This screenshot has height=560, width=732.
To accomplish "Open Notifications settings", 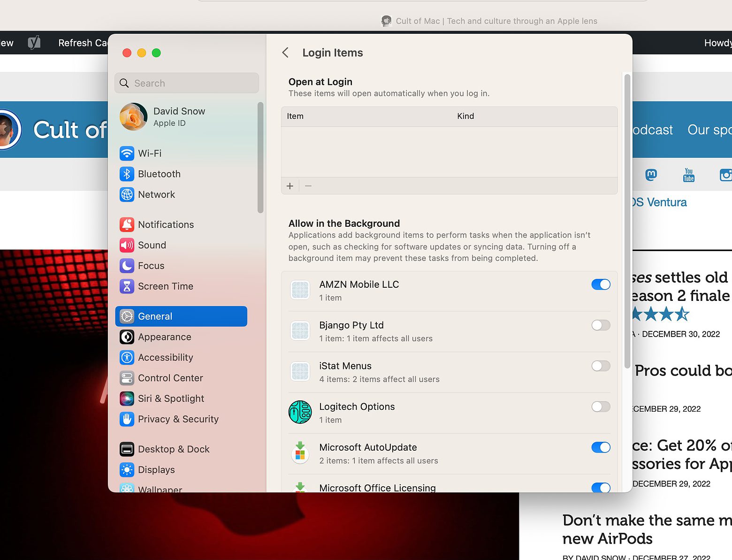I will [x=166, y=224].
